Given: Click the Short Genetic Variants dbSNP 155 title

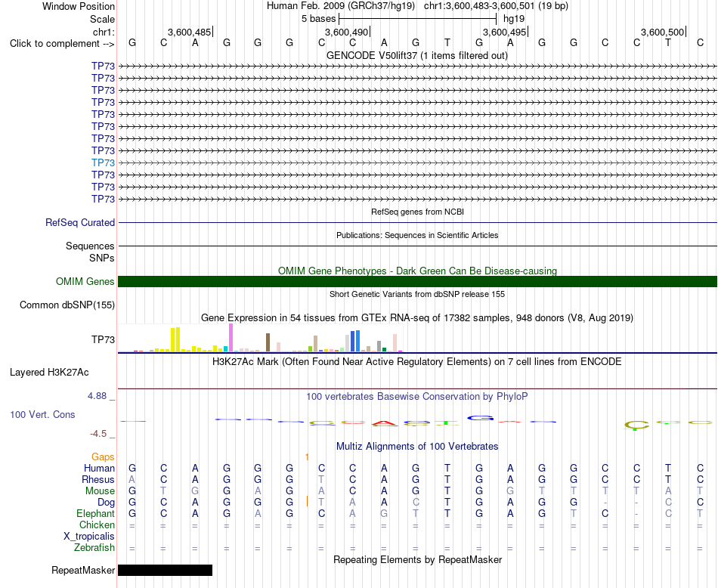Looking at the screenshot, I should click(417, 294).
